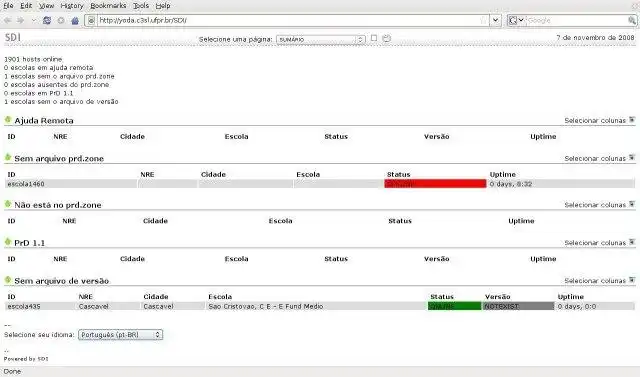Click the escola1460 ID cell

(x=71, y=184)
